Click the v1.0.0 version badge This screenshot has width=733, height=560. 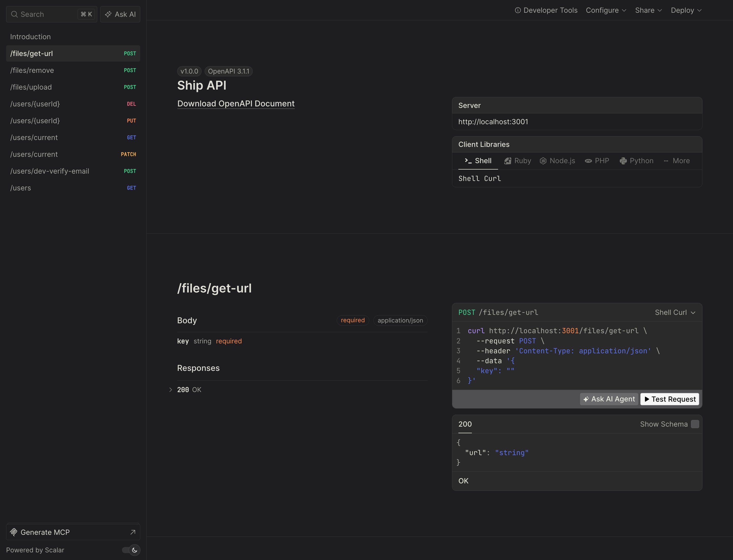coord(189,71)
